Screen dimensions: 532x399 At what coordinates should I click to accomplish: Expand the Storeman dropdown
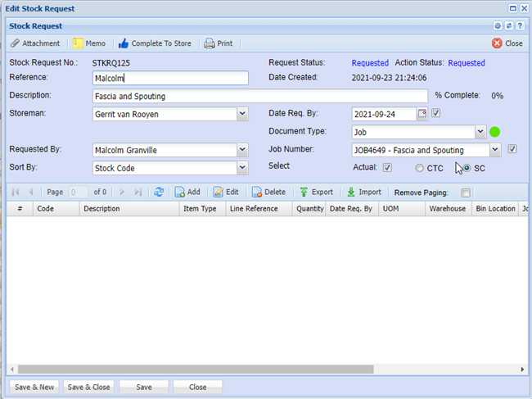(242, 114)
